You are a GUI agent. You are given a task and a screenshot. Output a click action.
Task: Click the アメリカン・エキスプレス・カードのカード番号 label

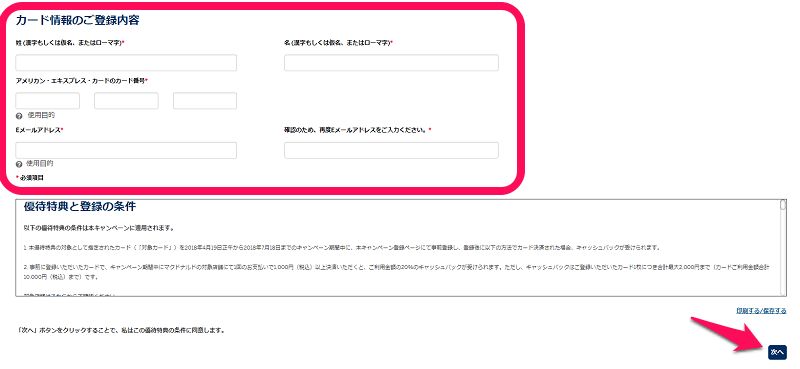(x=82, y=81)
